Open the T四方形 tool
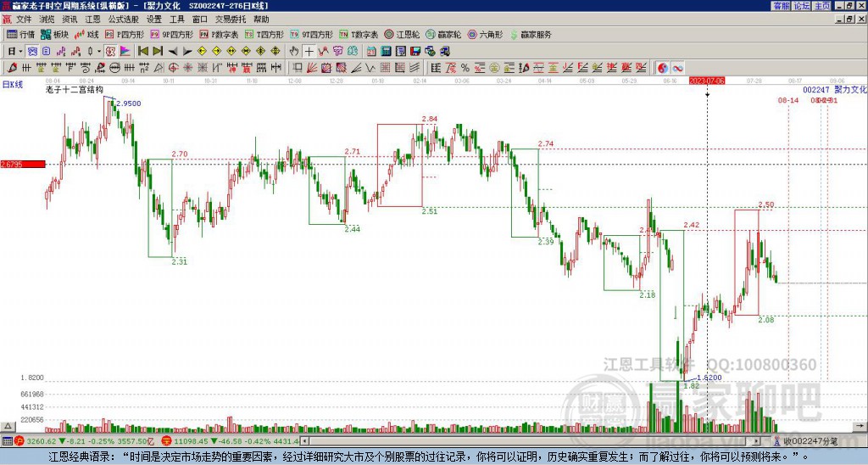The width and height of the screenshot is (868, 465). [264, 34]
